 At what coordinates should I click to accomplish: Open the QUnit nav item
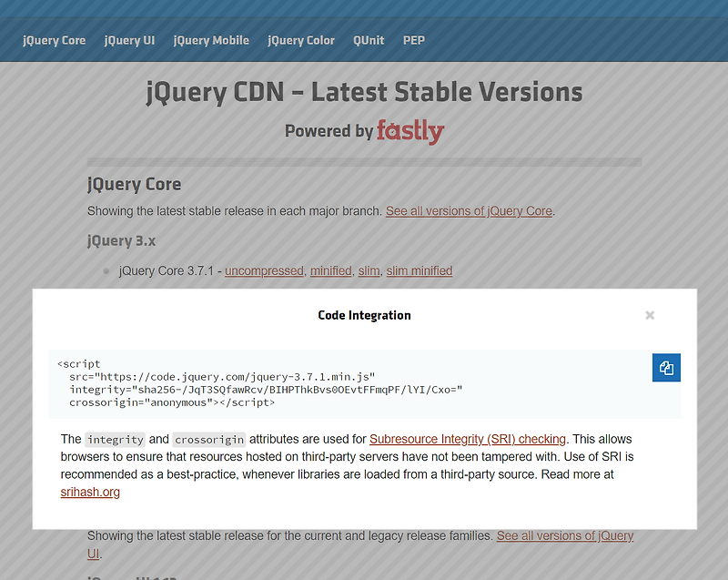click(369, 40)
